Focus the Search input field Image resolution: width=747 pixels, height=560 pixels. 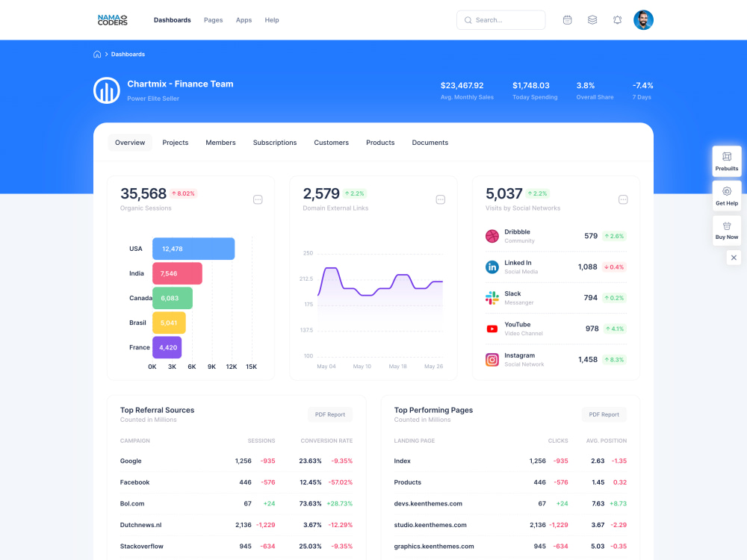tap(500, 20)
